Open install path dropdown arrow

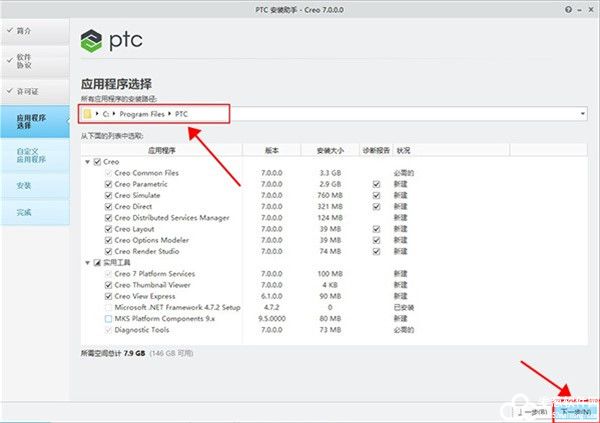[x=582, y=114]
